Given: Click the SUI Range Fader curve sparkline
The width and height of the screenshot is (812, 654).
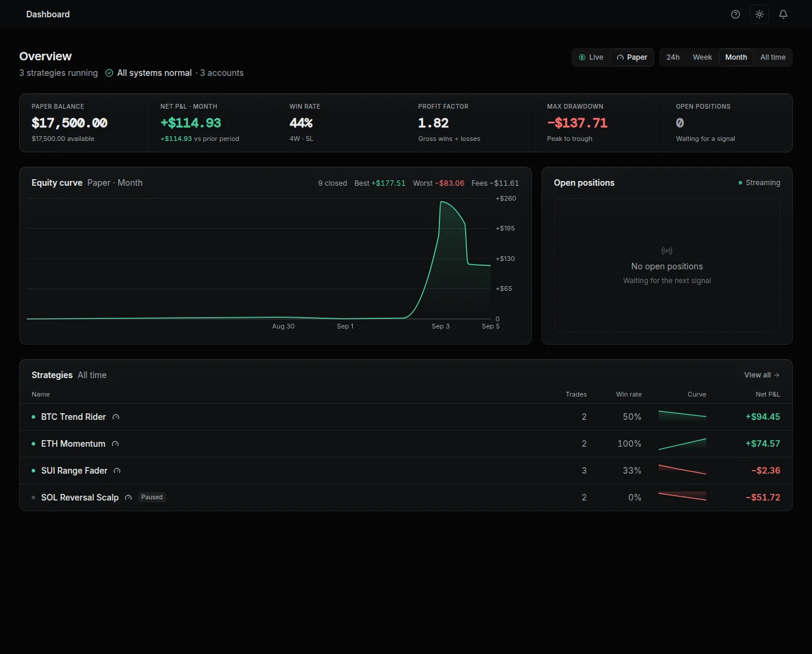Looking at the screenshot, I should (682, 471).
